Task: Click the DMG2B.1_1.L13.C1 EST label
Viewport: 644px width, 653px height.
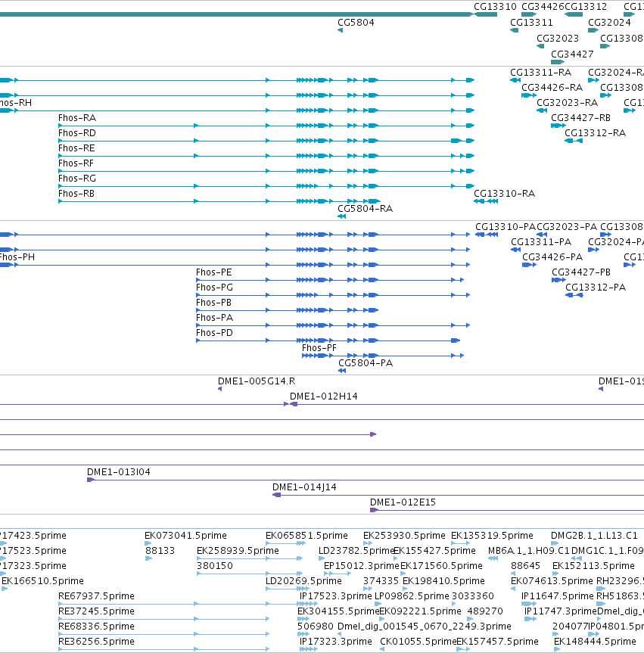Action: [594, 536]
